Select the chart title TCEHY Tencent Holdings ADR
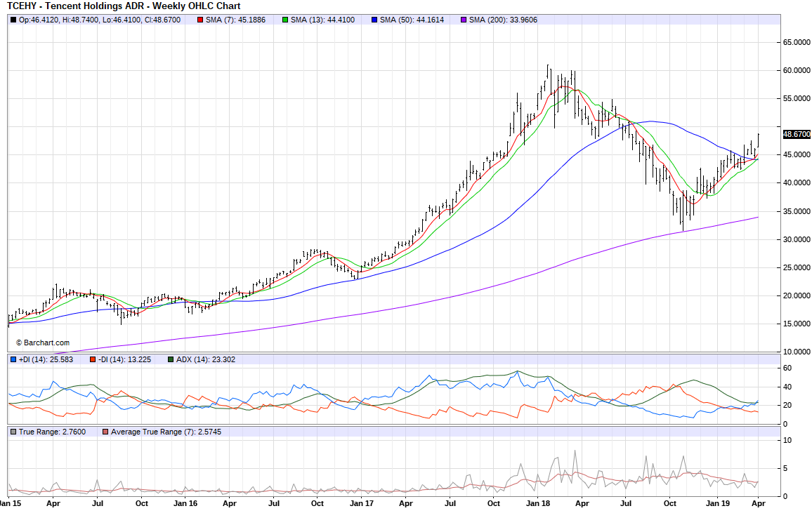Image resolution: width=812 pixels, height=525 pixels. (x=124, y=6)
